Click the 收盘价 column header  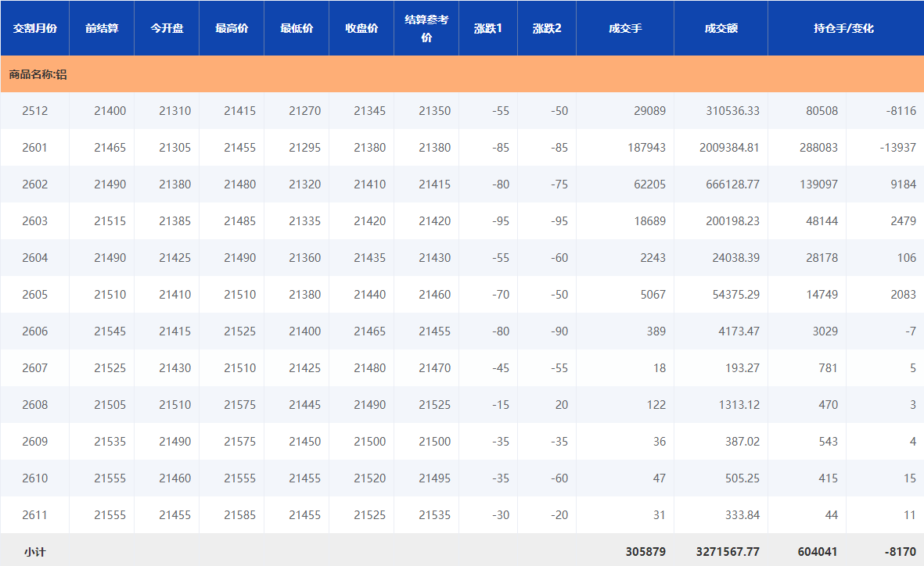(361, 28)
